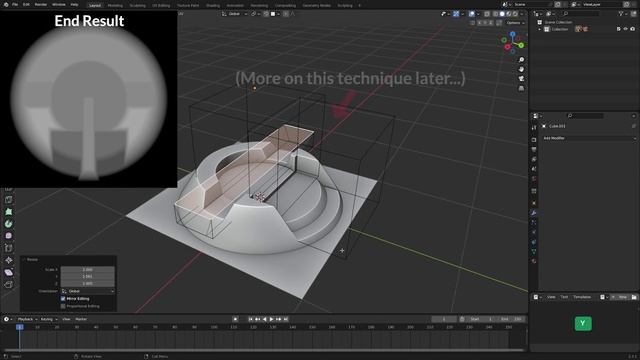The width and height of the screenshot is (640, 360).
Task: Click the pan view hand icon
Action: pos(521,69)
